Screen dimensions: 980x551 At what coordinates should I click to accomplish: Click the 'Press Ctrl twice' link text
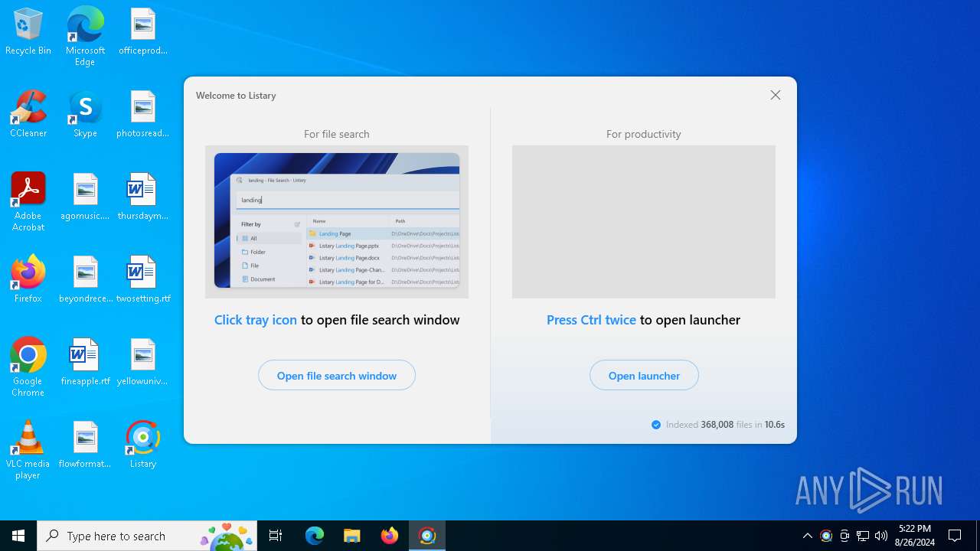click(591, 320)
